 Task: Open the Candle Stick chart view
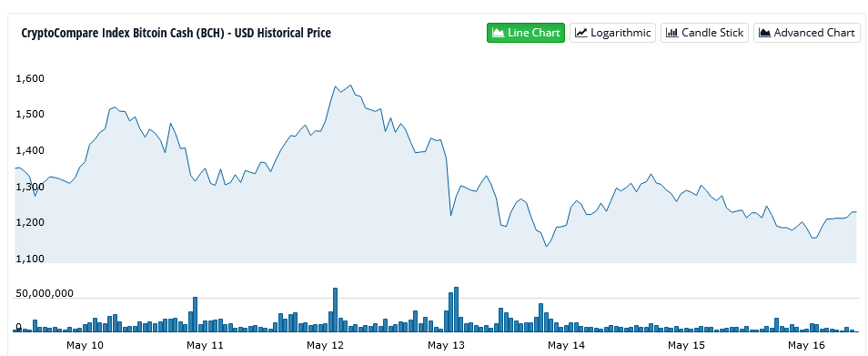[704, 33]
